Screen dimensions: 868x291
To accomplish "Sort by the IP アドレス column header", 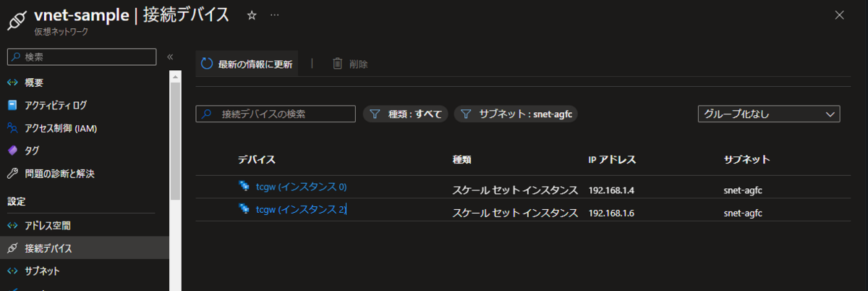I will click(612, 159).
